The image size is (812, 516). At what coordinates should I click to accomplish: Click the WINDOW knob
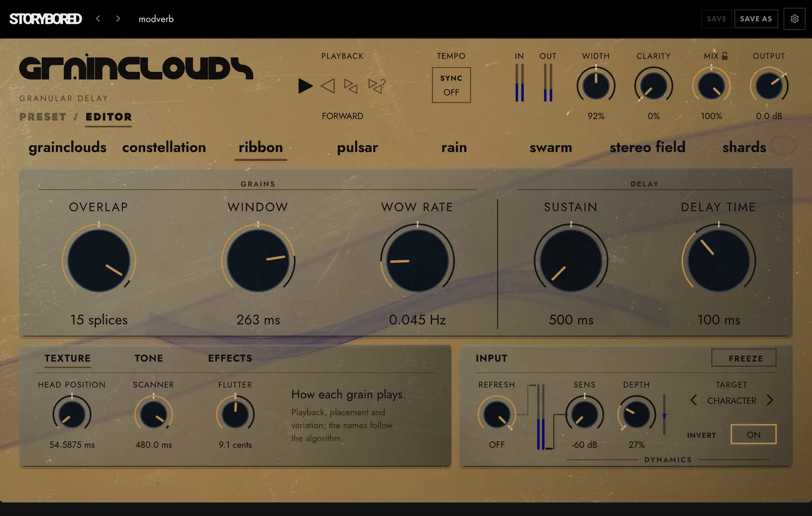258,261
